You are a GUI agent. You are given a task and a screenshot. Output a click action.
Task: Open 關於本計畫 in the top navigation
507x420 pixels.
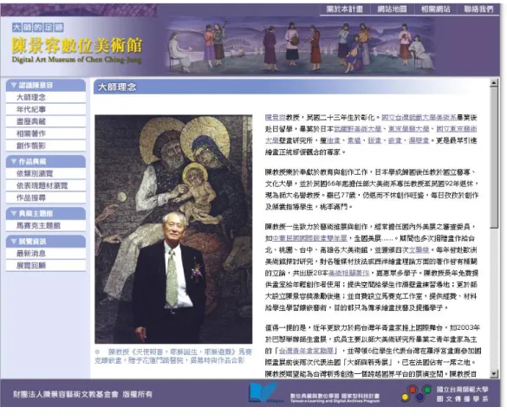pos(344,10)
